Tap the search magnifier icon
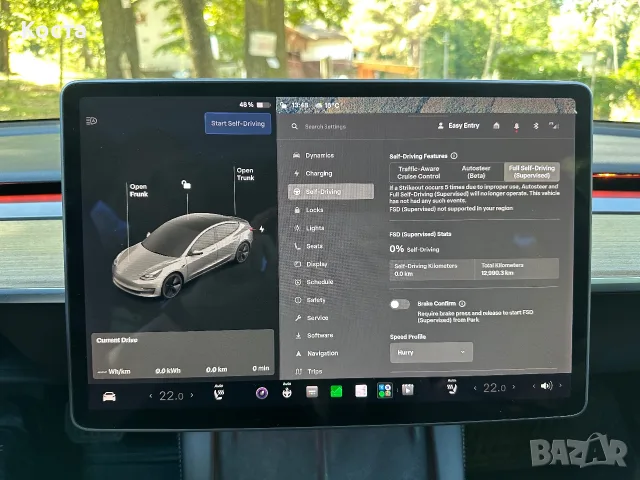The width and height of the screenshot is (640, 480). point(295,127)
